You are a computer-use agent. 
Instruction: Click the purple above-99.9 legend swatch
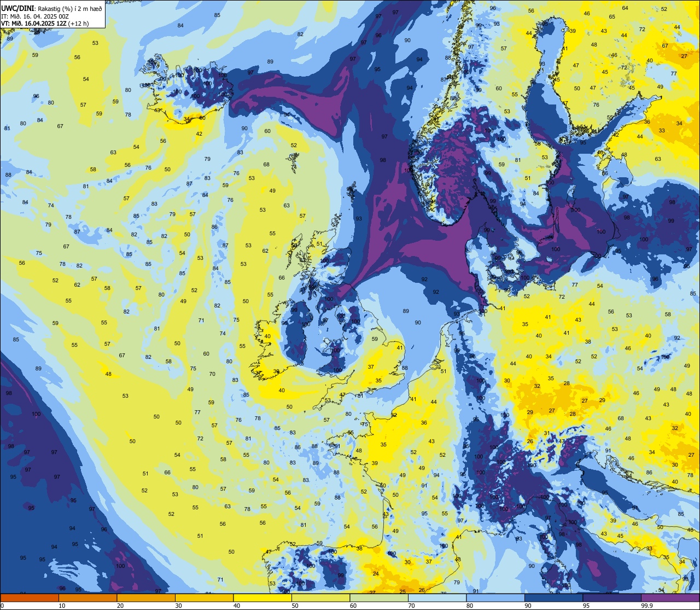(670, 597)
